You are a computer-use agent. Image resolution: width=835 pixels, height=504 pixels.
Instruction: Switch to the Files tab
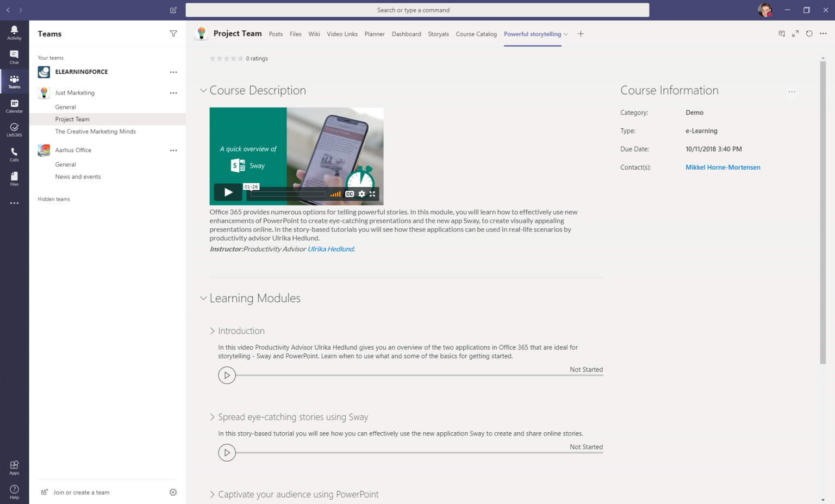pos(296,34)
